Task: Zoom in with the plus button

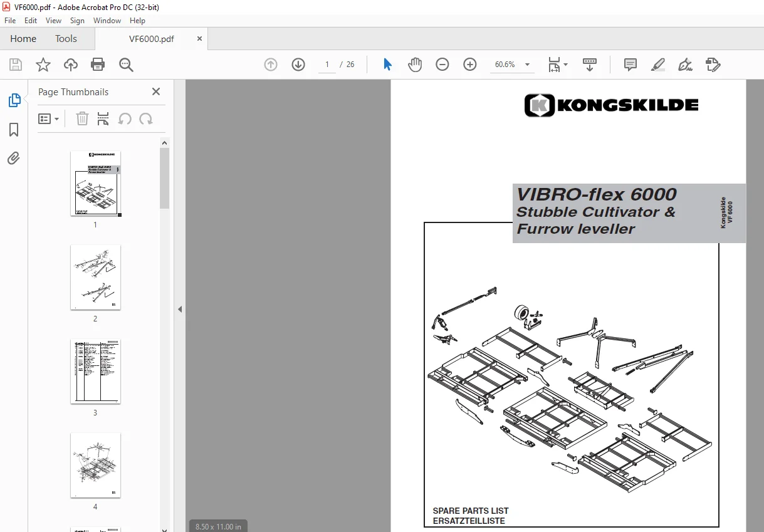Action: pyautogui.click(x=470, y=65)
